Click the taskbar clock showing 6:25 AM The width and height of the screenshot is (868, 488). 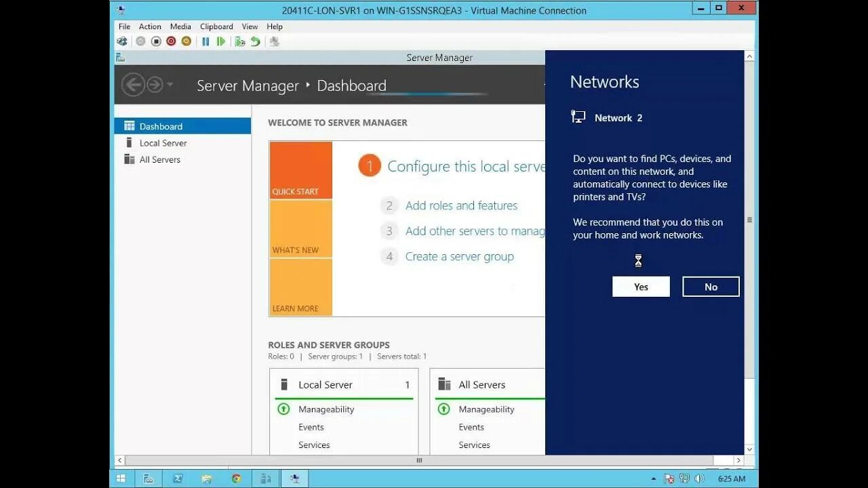[732, 479]
